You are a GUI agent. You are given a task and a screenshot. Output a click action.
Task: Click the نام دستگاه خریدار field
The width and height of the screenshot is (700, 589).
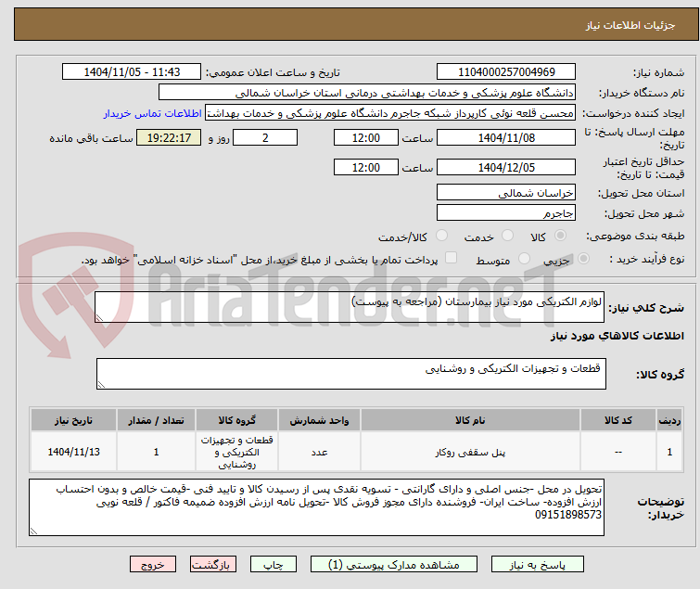click(x=367, y=93)
